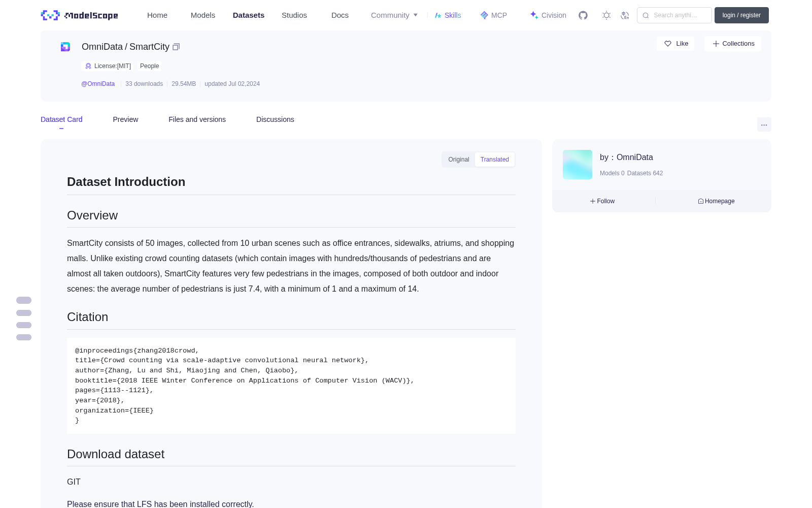Screen dimensions: 812x508
Task: Open Docs in navigation
Action: pos(340,15)
